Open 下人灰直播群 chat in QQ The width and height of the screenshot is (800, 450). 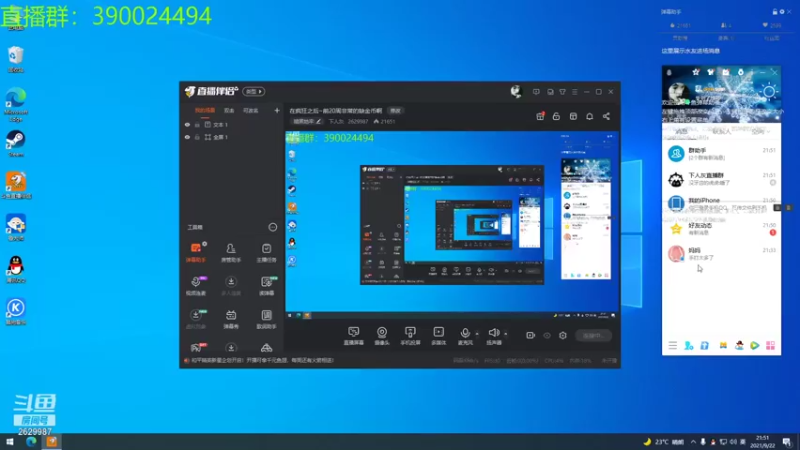(x=721, y=179)
